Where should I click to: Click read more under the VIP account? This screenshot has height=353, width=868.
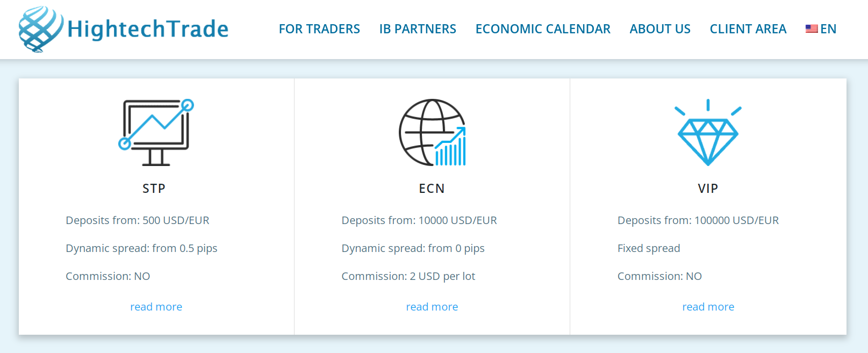click(x=708, y=306)
